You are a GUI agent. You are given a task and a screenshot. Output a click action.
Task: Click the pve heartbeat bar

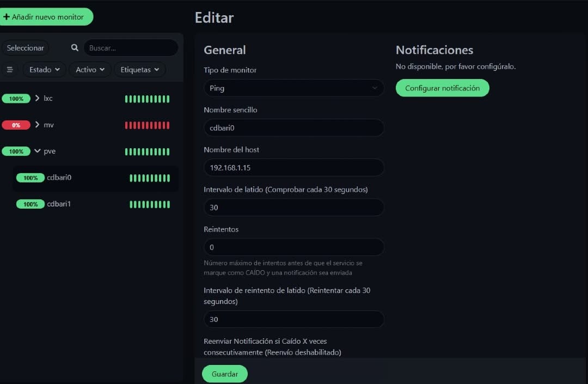(147, 152)
